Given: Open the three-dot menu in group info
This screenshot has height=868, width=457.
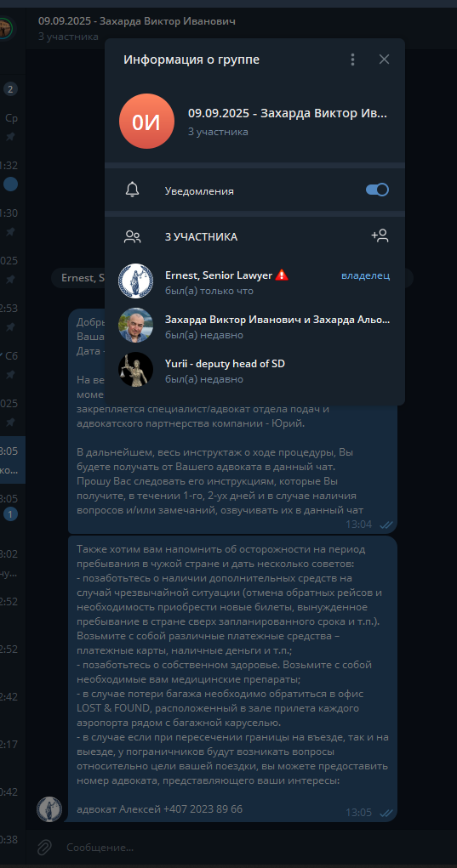Looking at the screenshot, I should (x=353, y=60).
